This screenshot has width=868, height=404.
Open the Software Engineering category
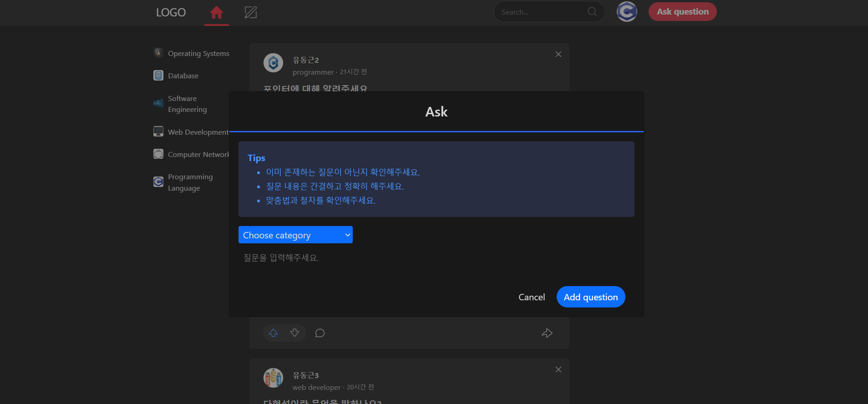tap(181, 104)
